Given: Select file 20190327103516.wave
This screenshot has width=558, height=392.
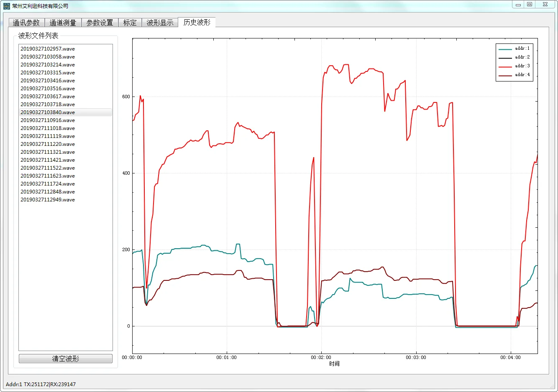Looking at the screenshot, I should 66,89.
